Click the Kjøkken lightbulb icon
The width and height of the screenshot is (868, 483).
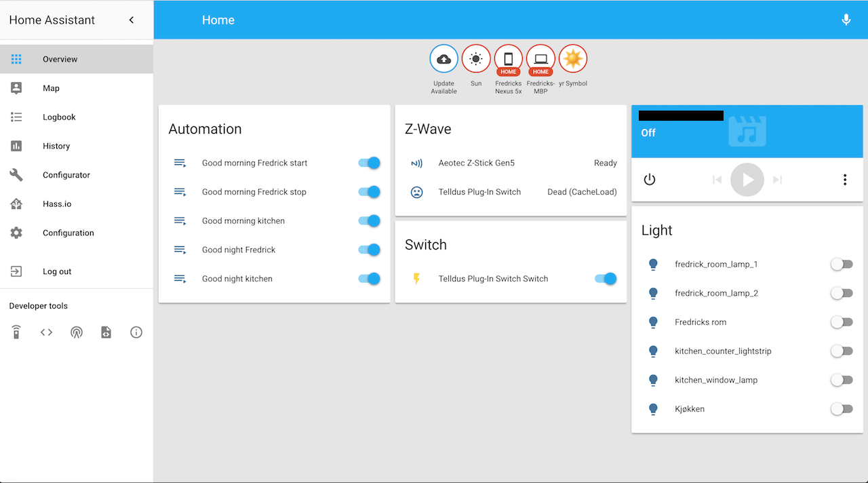click(653, 409)
